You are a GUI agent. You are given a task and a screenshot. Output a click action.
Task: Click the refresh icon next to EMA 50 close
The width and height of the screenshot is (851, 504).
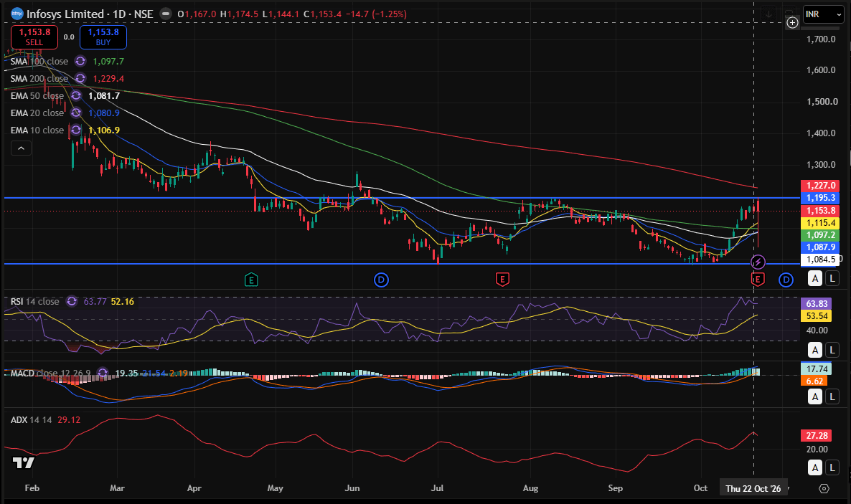click(x=76, y=95)
